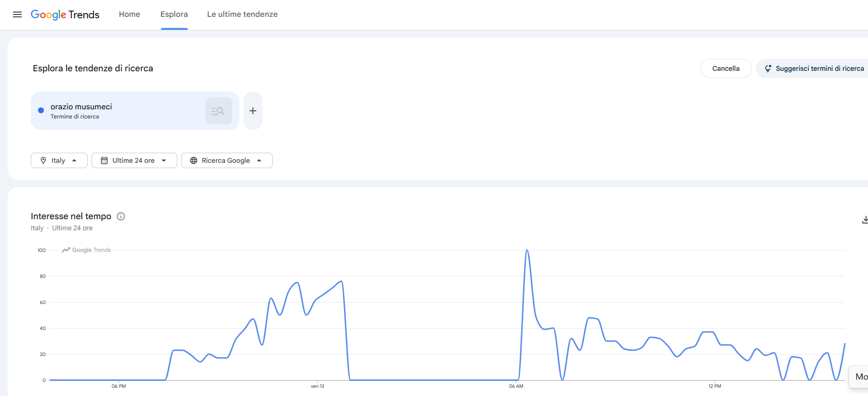This screenshot has height=396, width=868.
Task: Click the blue dot of orazio musumeci
Action: (41, 110)
